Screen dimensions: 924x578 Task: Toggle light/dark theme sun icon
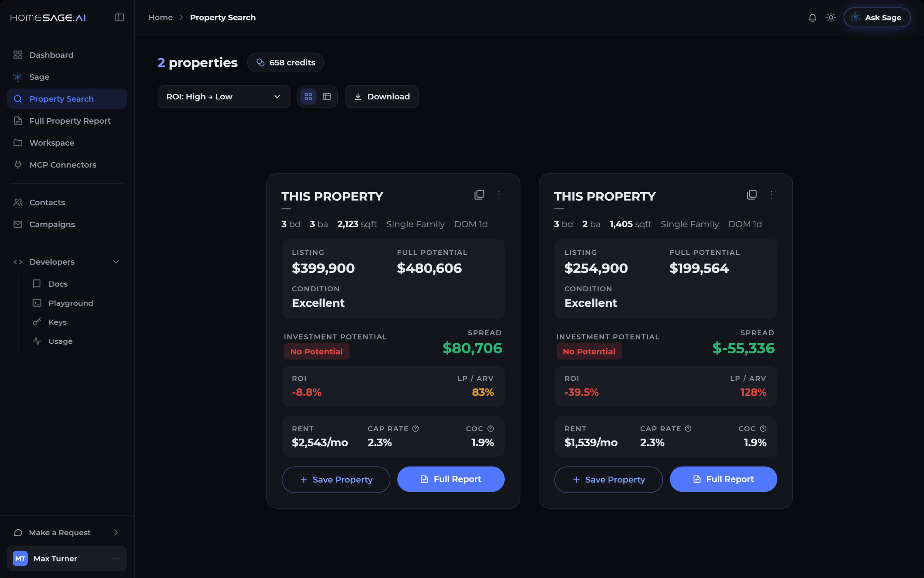(x=831, y=17)
